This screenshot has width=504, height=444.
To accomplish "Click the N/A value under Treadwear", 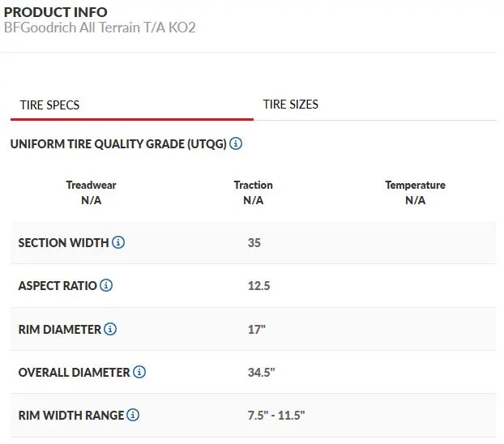I will click(92, 200).
